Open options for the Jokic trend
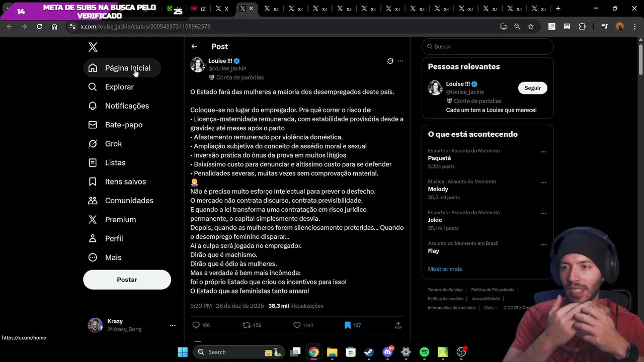This screenshot has height=362, width=644. (543, 214)
